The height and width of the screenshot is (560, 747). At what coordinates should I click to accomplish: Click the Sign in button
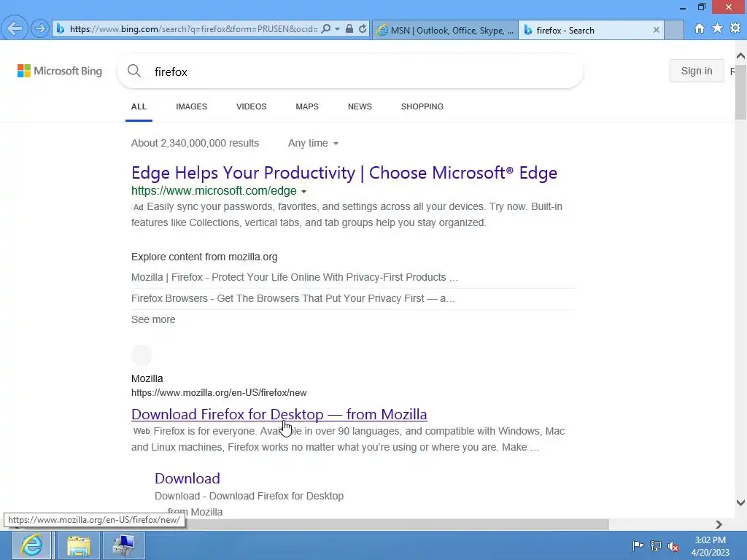click(x=697, y=71)
